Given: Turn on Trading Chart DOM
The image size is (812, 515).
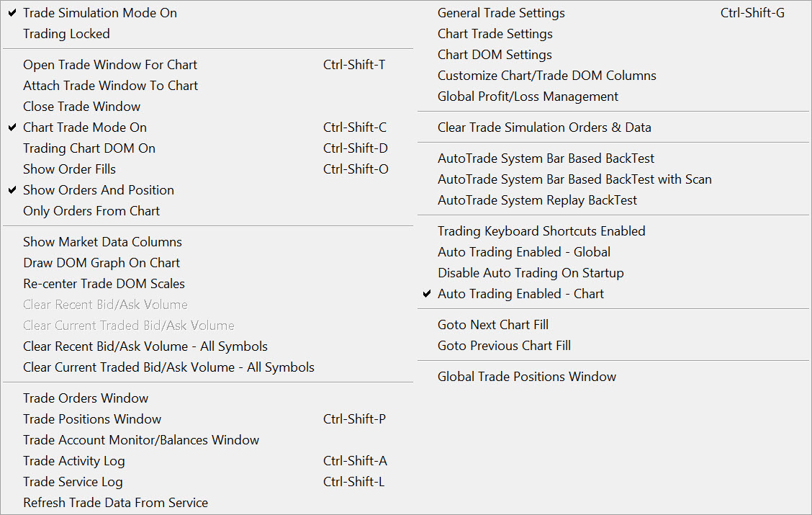Looking at the screenshot, I should [89, 148].
